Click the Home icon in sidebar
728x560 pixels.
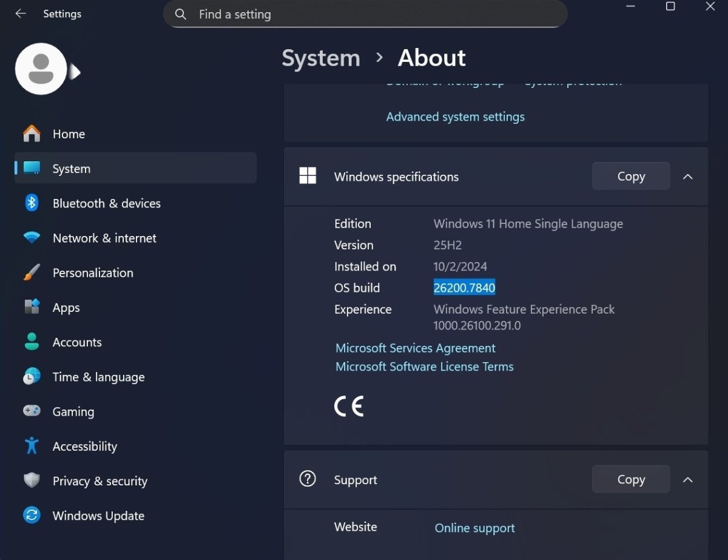coord(32,134)
